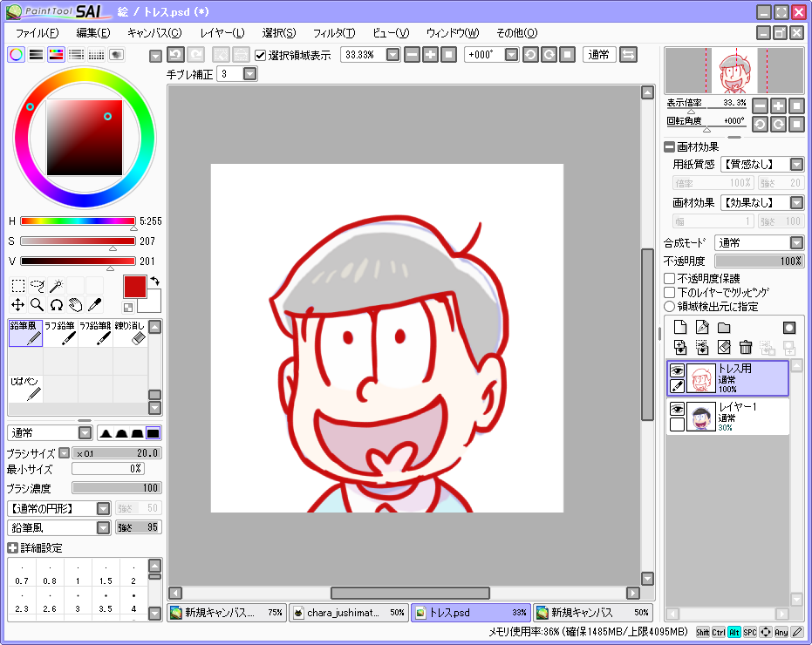This screenshot has width=812, height=645.
Task: Choose the 鉛筆風 brush preset
Action: pos(25,333)
